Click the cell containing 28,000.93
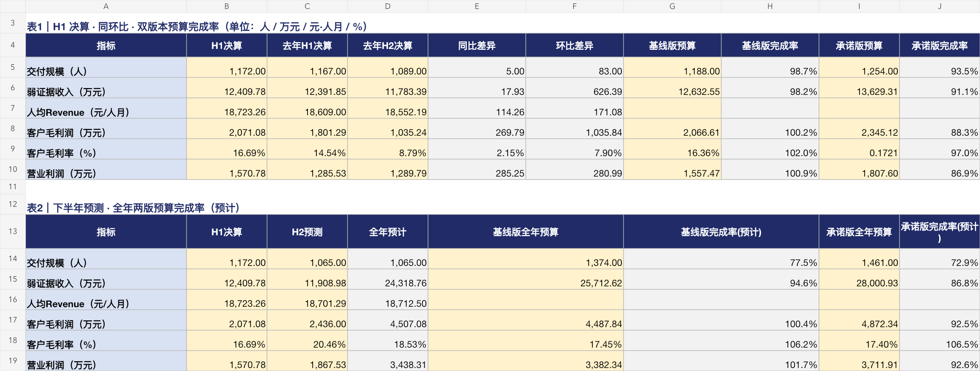 pos(859,280)
